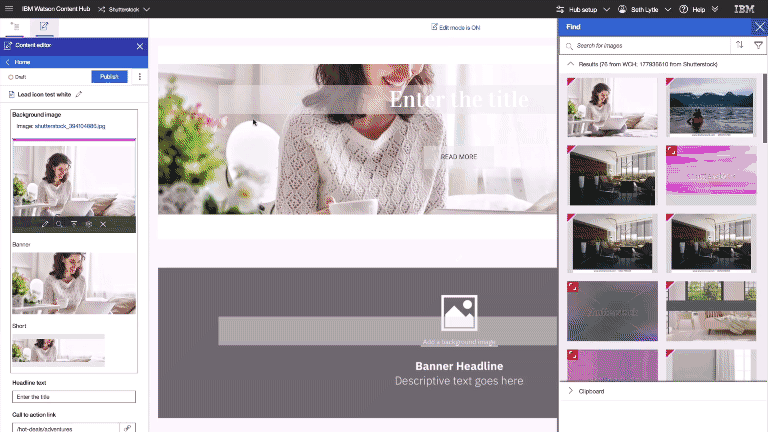Select the bedroom with window result thumbnail

(711, 311)
